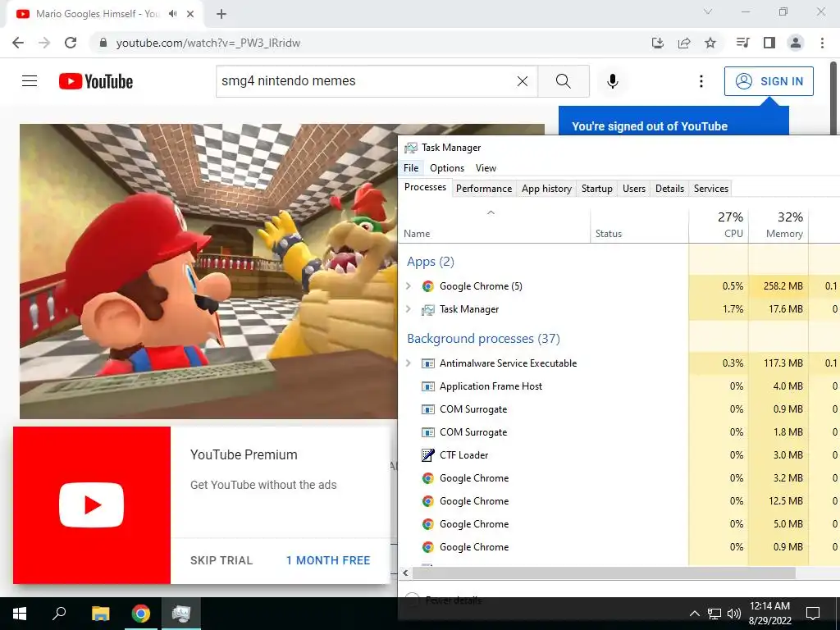The width and height of the screenshot is (840, 630).
Task: Click Task Manager horizontal scrollbar thumb
Action: tap(604, 573)
